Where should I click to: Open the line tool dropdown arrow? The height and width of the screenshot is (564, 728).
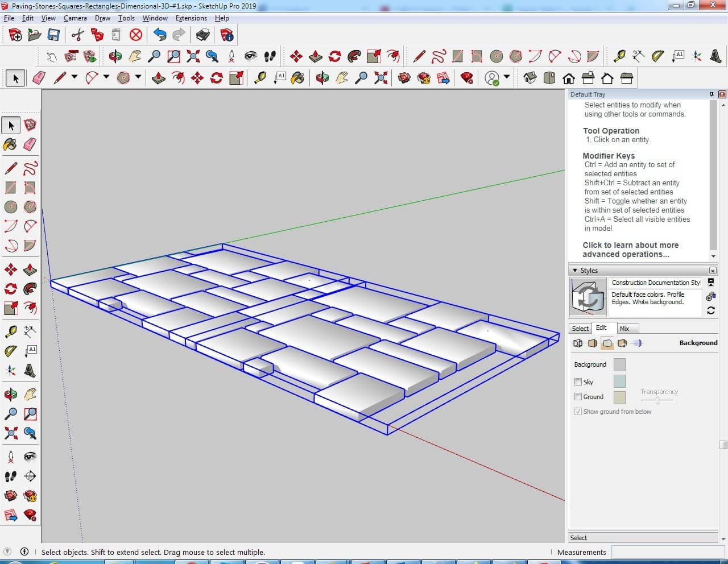[x=75, y=77]
